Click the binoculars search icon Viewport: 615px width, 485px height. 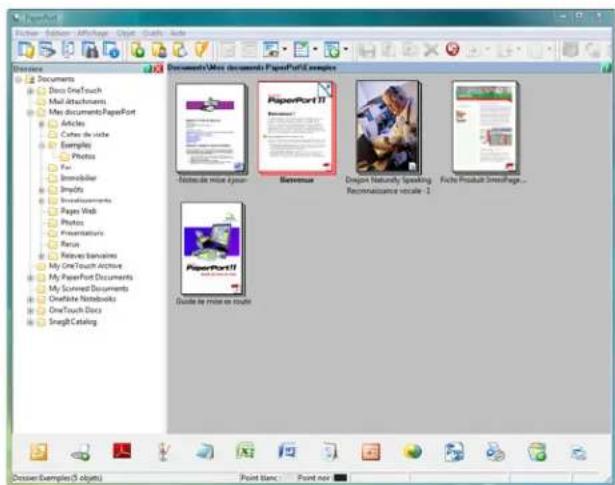90,50
